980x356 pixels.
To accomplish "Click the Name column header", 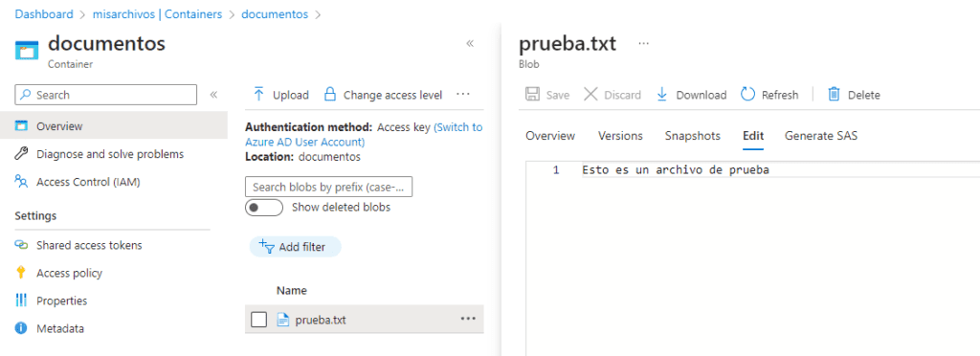I will point(291,290).
